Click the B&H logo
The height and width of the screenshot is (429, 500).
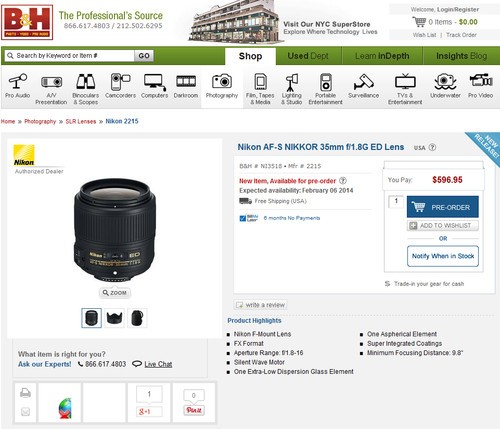click(27, 22)
